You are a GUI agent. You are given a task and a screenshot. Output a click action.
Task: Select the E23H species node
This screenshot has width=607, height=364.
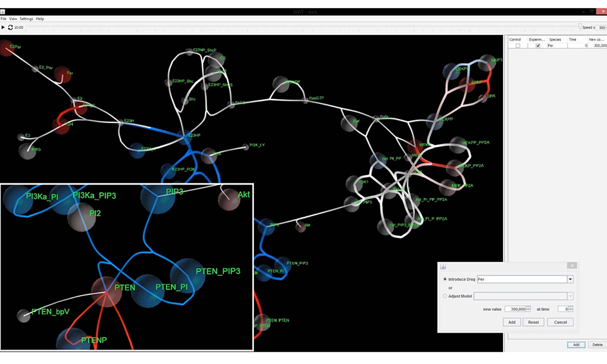pyautogui.click(x=120, y=122)
